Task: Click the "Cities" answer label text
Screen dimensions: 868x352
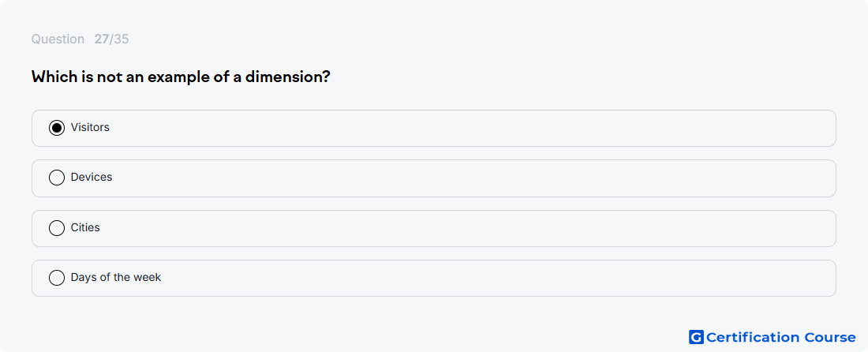Action: tap(85, 227)
